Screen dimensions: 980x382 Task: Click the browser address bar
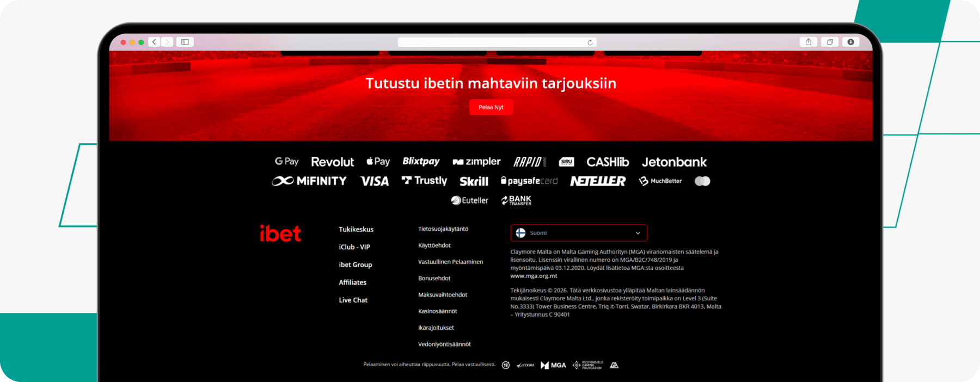pos(497,42)
